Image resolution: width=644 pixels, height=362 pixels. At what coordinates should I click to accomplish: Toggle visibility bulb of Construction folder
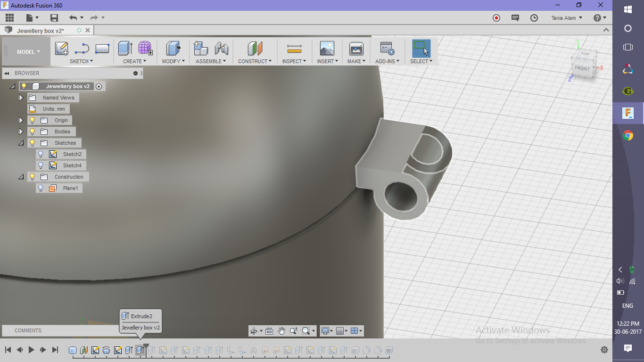click(33, 177)
